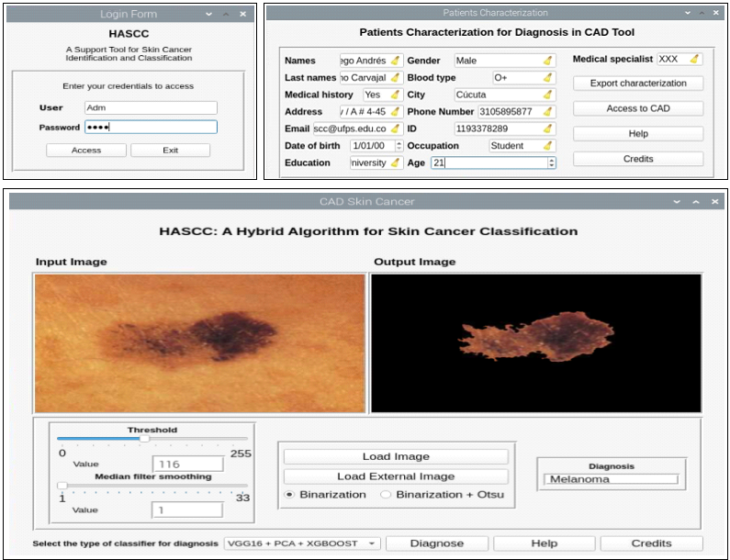
Task: Click Median filter smoothing slider handle
Action: pos(62,486)
